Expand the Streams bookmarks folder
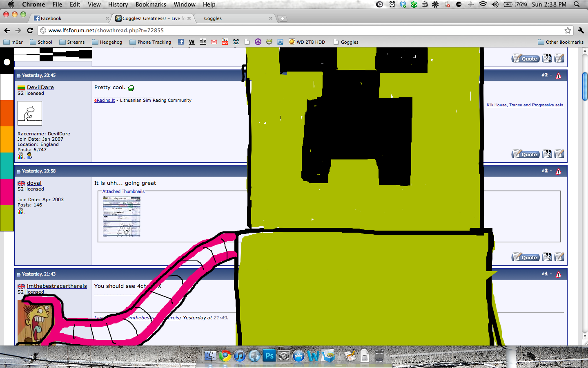588x368 pixels. pos(72,42)
